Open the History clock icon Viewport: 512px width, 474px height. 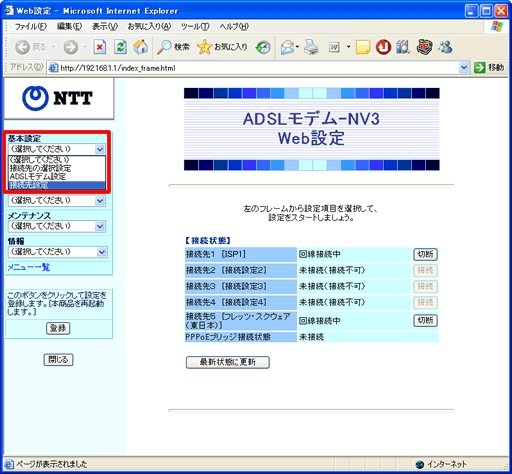pos(263,47)
